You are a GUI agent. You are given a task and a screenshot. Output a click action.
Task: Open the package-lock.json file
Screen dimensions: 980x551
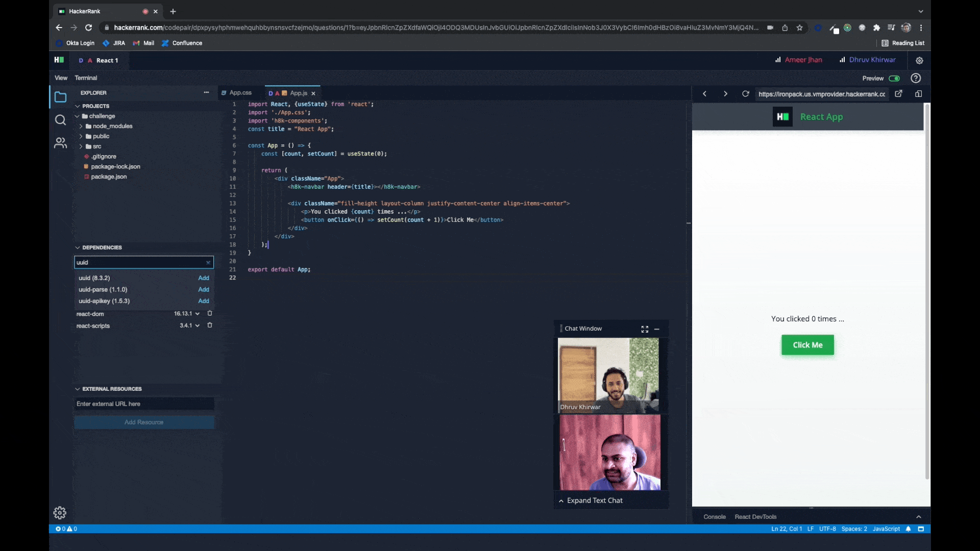tap(115, 167)
